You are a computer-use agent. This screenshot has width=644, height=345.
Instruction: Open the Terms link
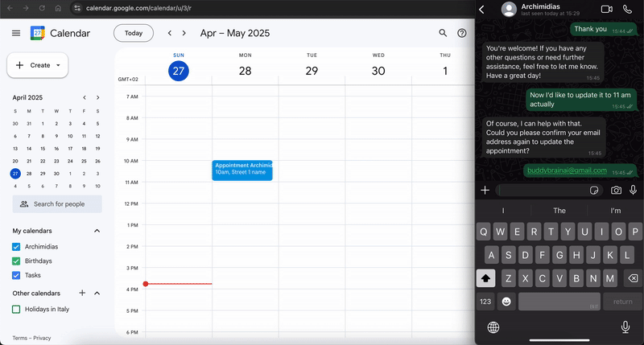(x=19, y=338)
